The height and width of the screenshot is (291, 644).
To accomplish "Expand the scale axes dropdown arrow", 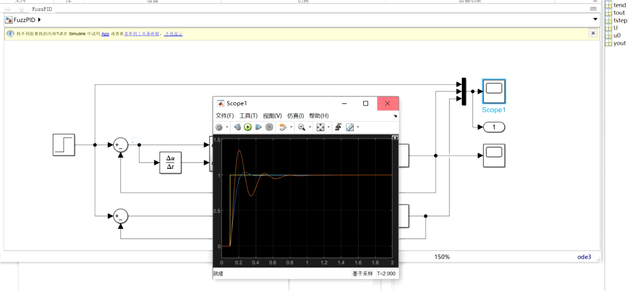I will [328, 127].
